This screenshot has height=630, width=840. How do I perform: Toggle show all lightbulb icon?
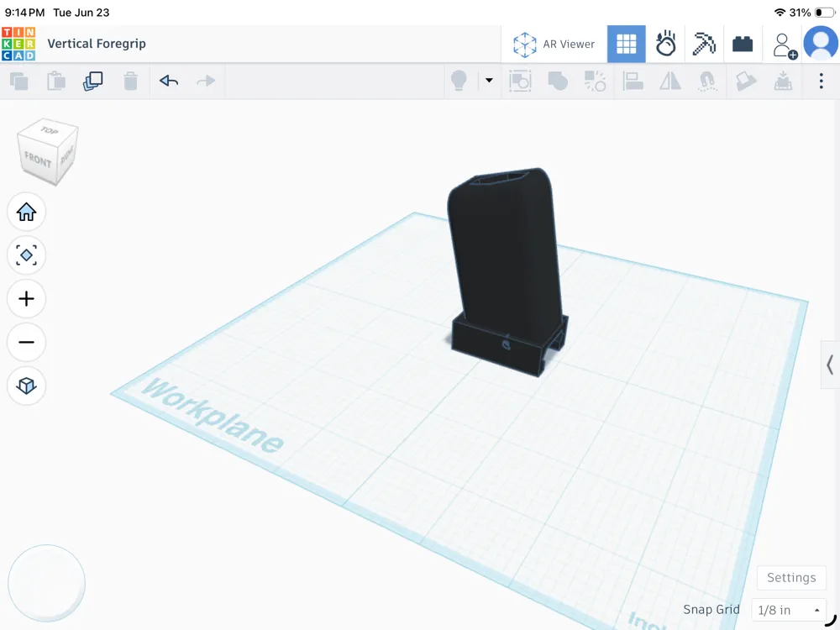coord(459,81)
